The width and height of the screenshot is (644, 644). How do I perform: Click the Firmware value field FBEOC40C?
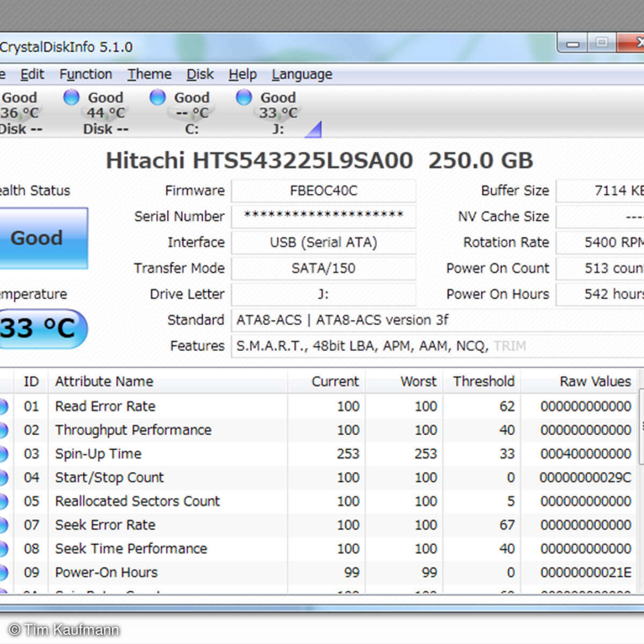point(323,191)
